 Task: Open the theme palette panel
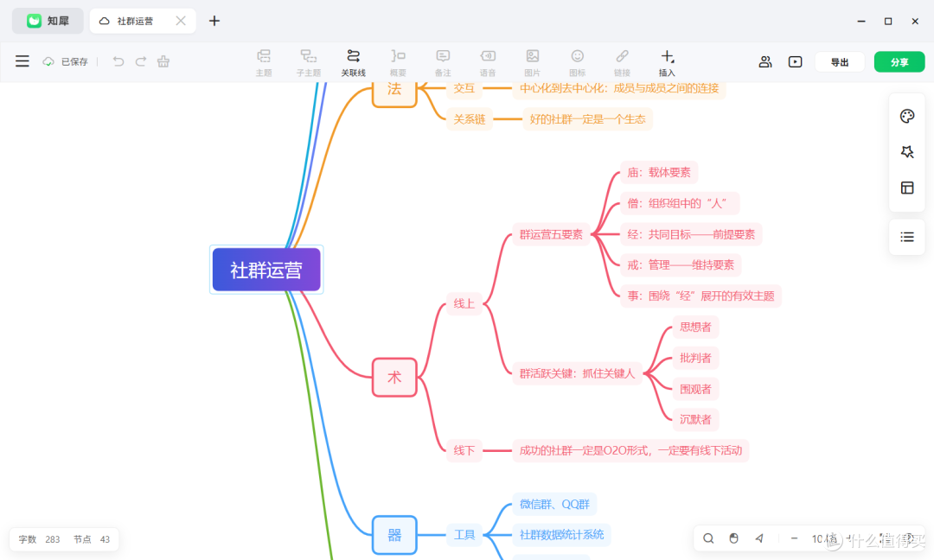point(907,116)
